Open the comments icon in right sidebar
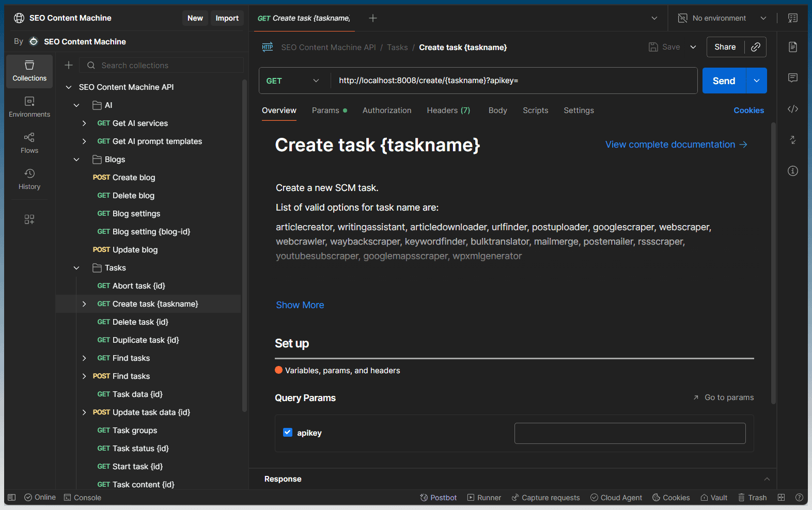This screenshot has width=812, height=510. click(793, 78)
